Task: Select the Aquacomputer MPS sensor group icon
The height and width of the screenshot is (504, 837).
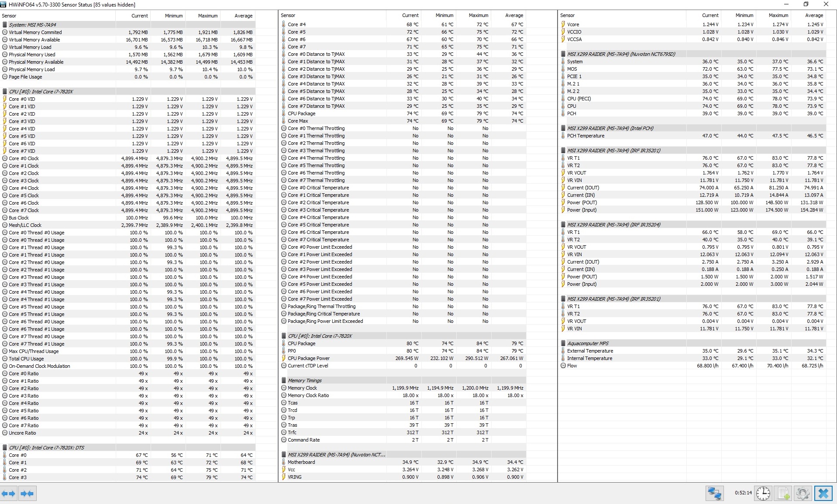Action: point(563,343)
